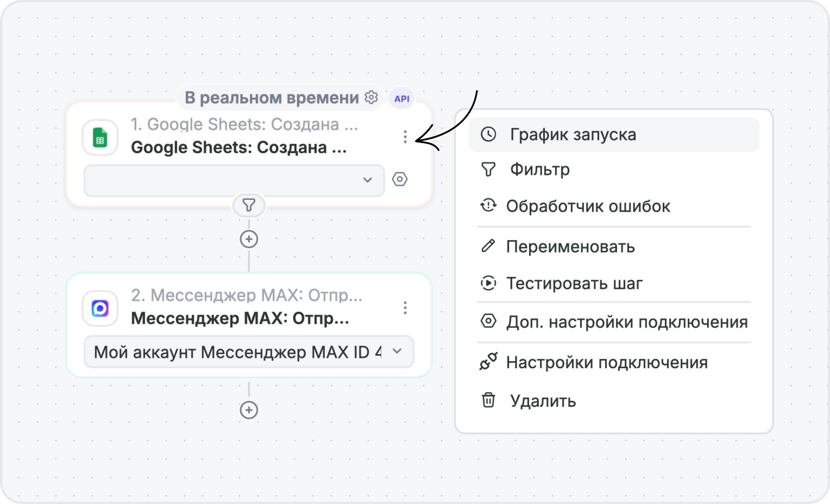
Task: Click the filter funnel icon between steps
Action: [x=249, y=205]
